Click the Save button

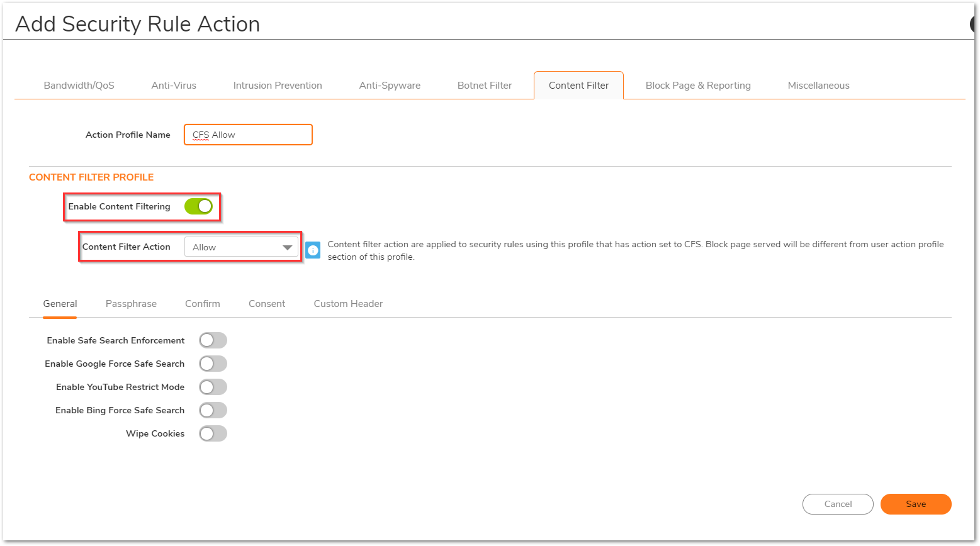coord(915,504)
